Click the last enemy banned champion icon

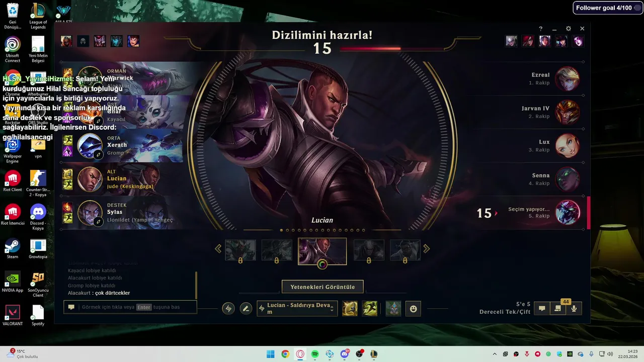(x=578, y=41)
